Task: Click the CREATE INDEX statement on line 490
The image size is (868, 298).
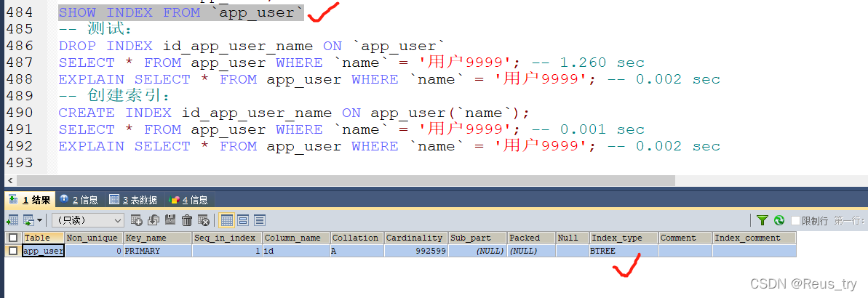Action: [294, 113]
